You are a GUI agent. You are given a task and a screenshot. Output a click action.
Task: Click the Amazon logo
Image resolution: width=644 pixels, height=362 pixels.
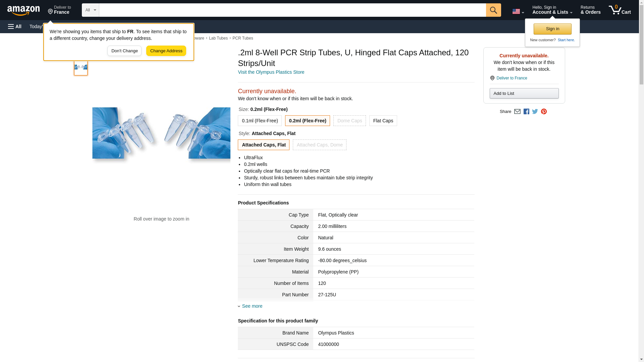pos(23,10)
